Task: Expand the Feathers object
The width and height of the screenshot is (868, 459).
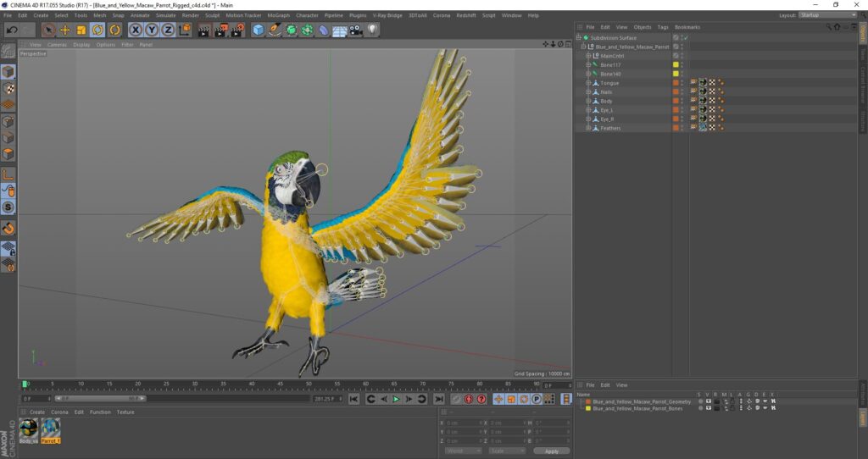Action: point(588,128)
